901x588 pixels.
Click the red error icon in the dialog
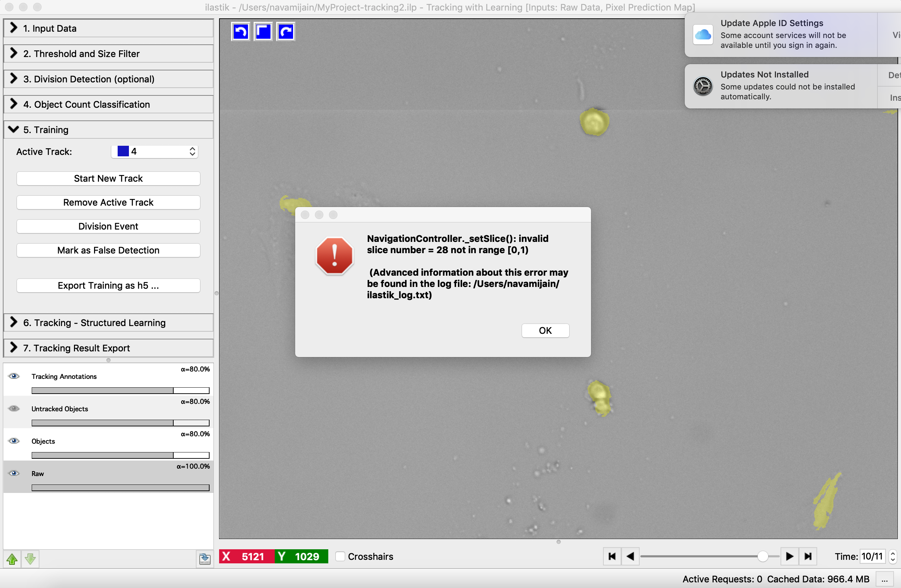[x=334, y=256]
